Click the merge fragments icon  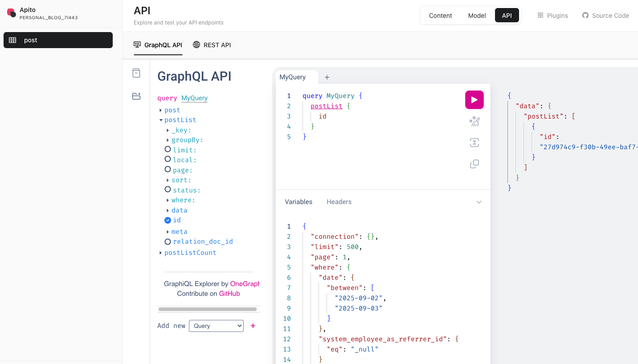coord(474,143)
